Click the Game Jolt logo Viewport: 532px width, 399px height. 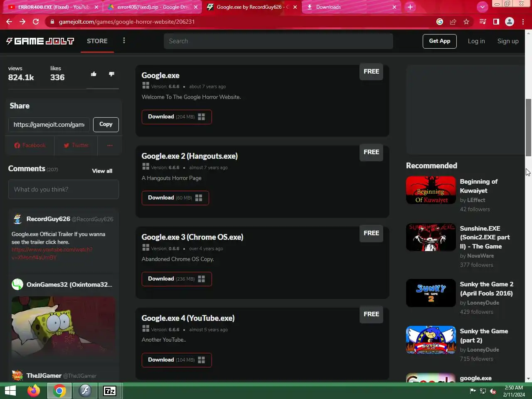(40, 41)
